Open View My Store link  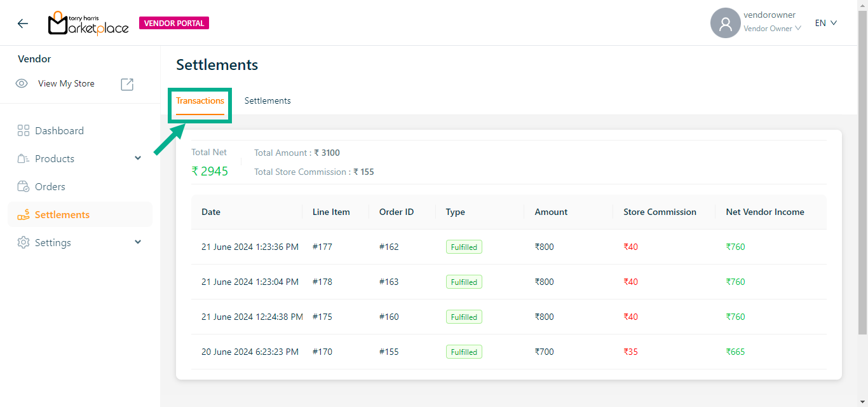click(x=66, y=84)
